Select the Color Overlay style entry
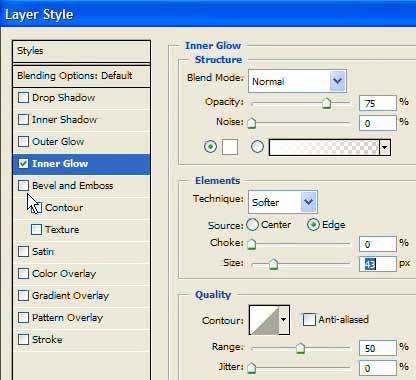Viewport: 416px width, 380px height. pos(81,273)
